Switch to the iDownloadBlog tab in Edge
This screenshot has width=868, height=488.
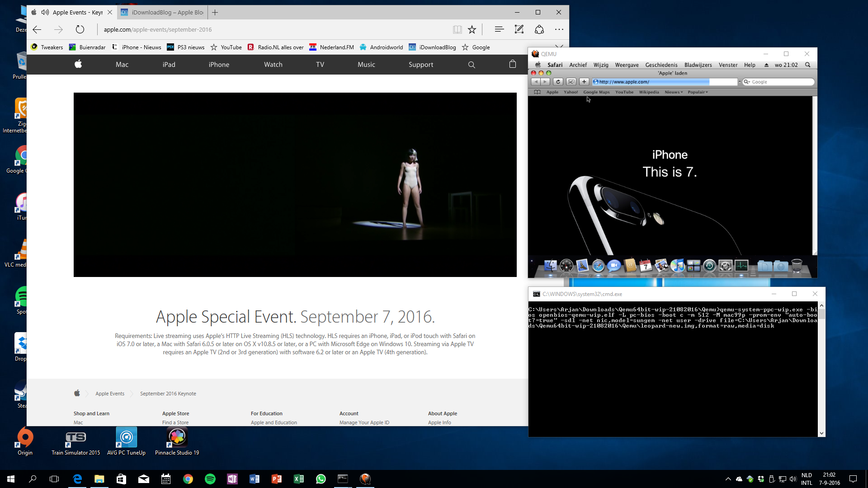tap(163, 12)
